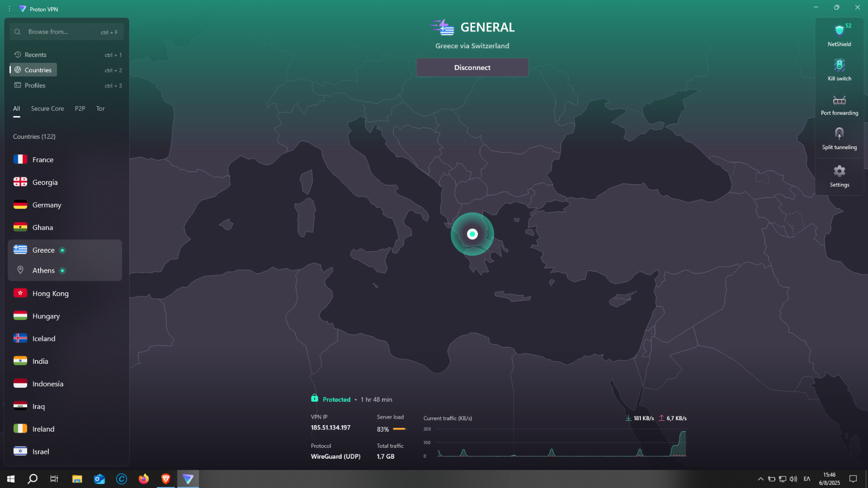The width and height of the screenshot is (868, 488).
Task: Click the Athens location pin icon
Action: [x=20, y=270]
